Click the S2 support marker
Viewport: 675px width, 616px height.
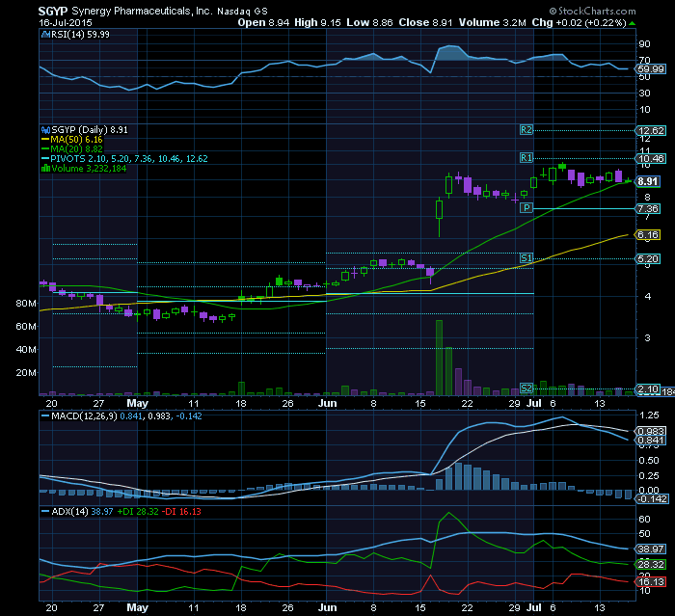[x=526, y=388]
